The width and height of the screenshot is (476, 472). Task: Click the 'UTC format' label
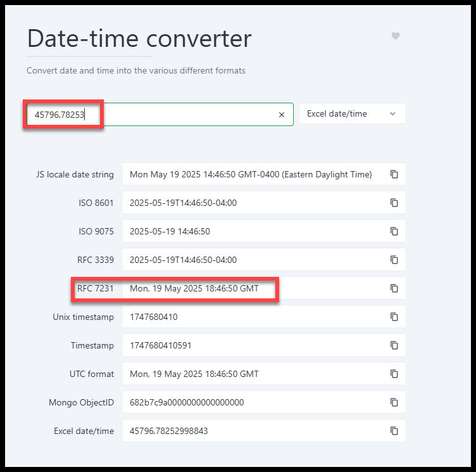click(92, 374)
